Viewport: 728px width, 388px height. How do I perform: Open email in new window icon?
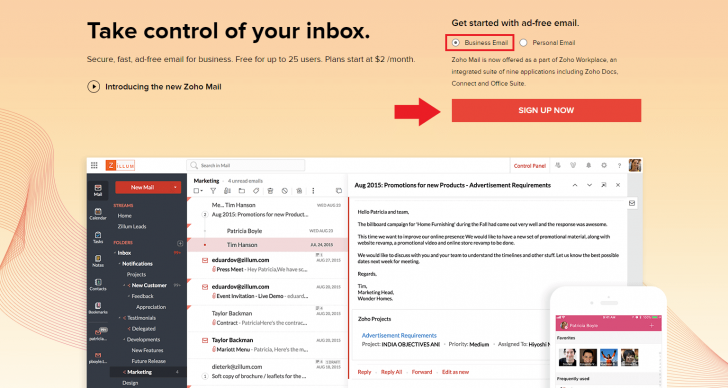604,185
